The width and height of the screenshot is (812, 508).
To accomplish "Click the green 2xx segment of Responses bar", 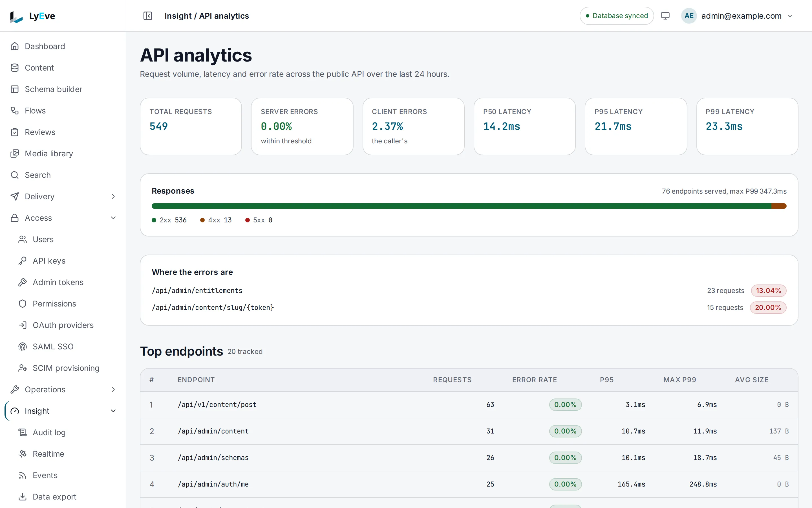I will [x=461, y=206].
